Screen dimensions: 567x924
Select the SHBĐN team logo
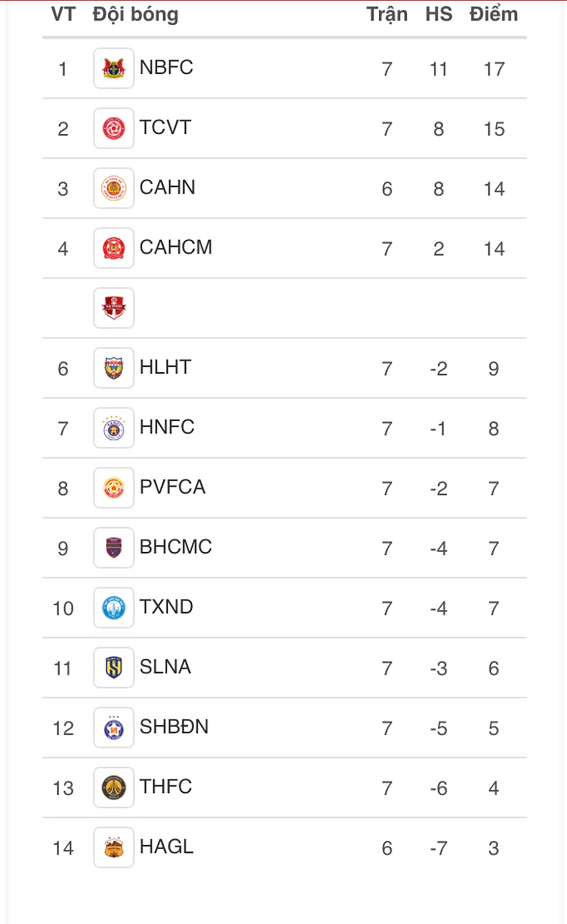pyautogui.click(x=113, y=728)
